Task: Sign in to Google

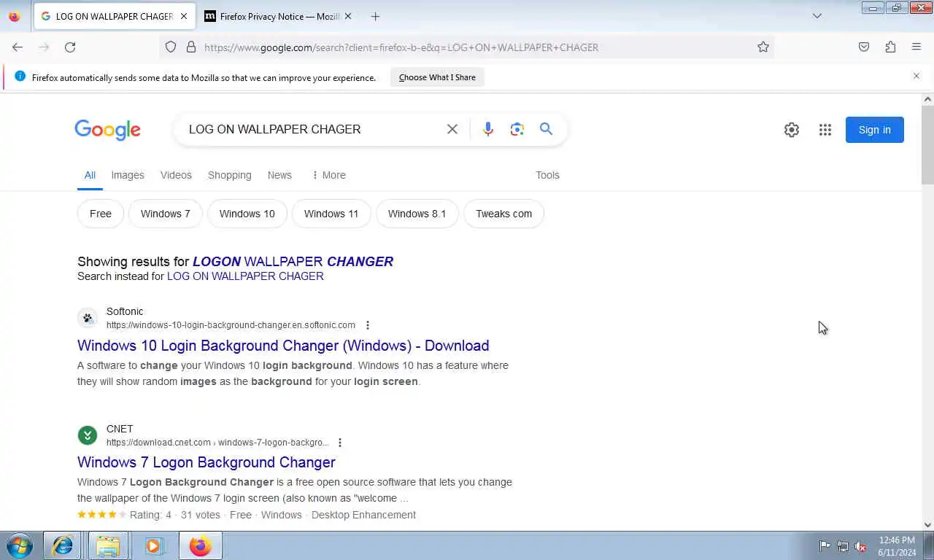Action: click(874, 130)
